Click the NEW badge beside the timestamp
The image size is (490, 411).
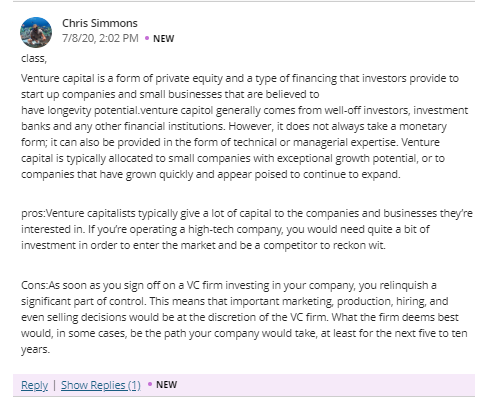[x=163, y=39]
